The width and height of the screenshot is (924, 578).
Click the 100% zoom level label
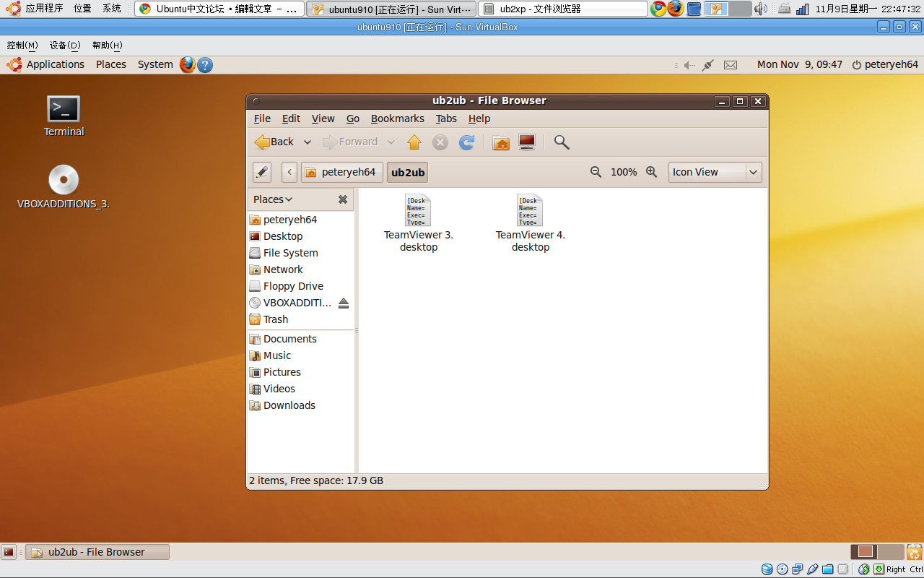(x=624, y=172)
